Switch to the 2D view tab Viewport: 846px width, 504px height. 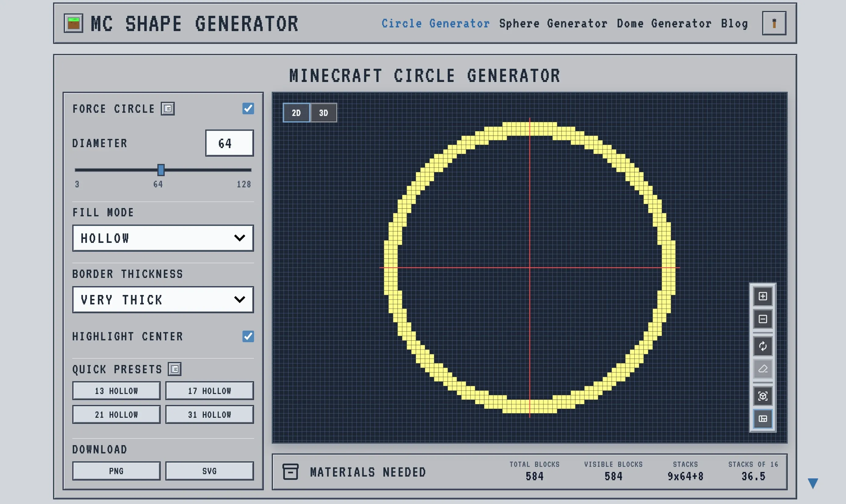click(296, 113)
